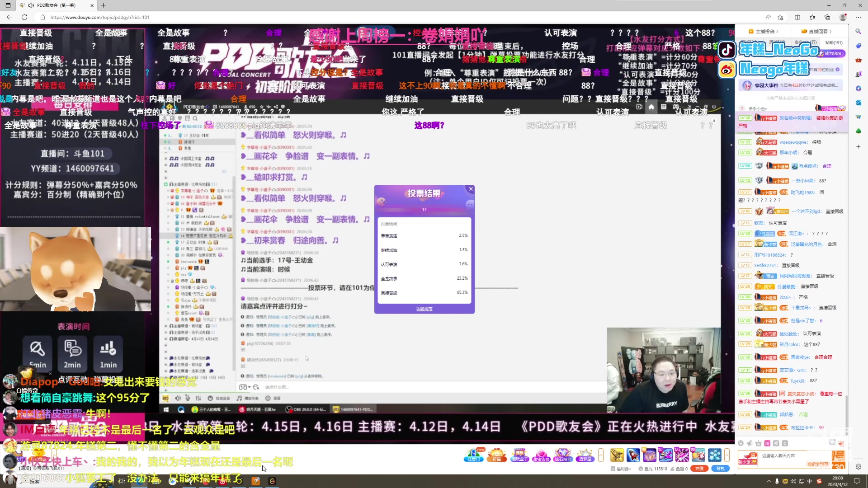Mute the PDD歌友会 tab audio icon
This screenshot has width=868, height=488.
point(31,5)
